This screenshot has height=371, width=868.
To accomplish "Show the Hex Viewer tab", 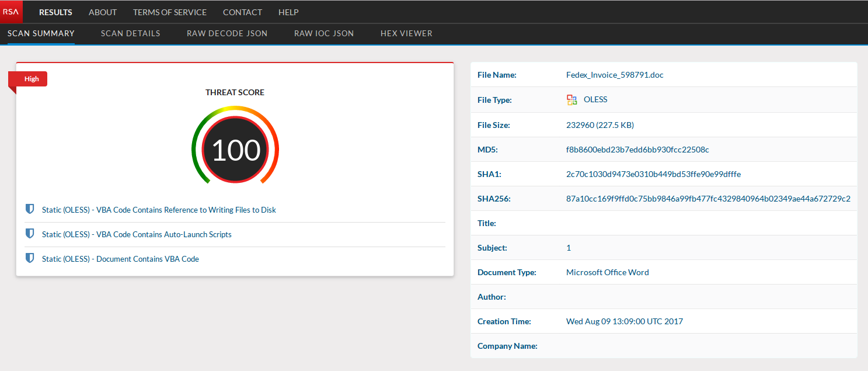I will [x=406, y=33].
